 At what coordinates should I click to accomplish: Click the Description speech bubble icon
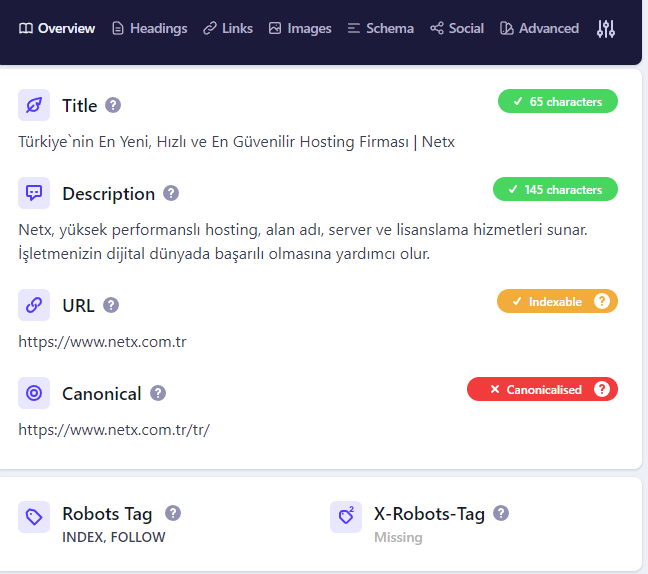pos(34,193)
